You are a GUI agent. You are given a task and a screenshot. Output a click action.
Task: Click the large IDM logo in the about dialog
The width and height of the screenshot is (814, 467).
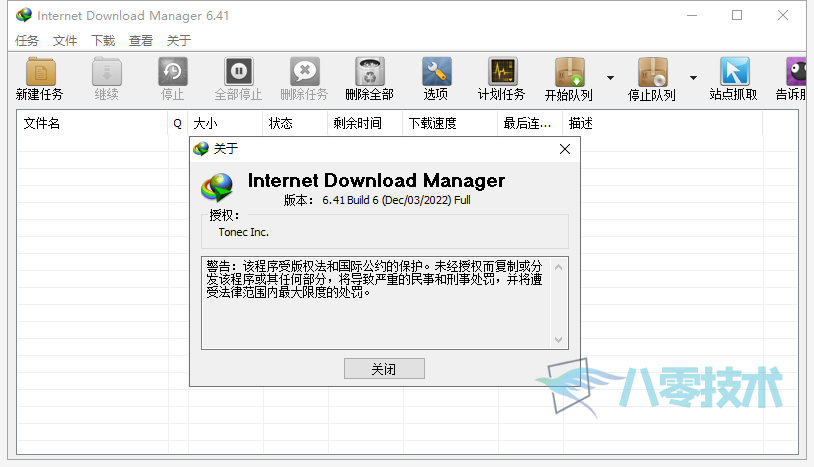click(218, 187)
